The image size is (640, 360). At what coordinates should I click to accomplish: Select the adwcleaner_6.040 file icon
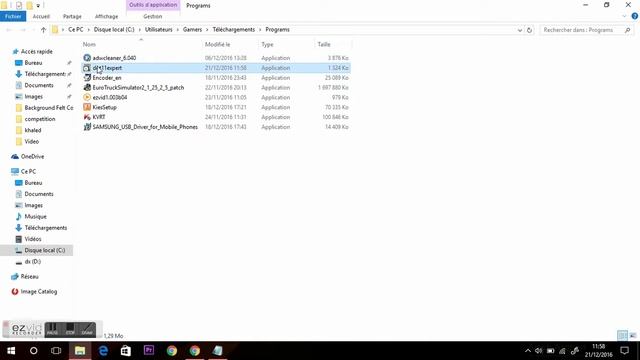click(x=87, y=58)
